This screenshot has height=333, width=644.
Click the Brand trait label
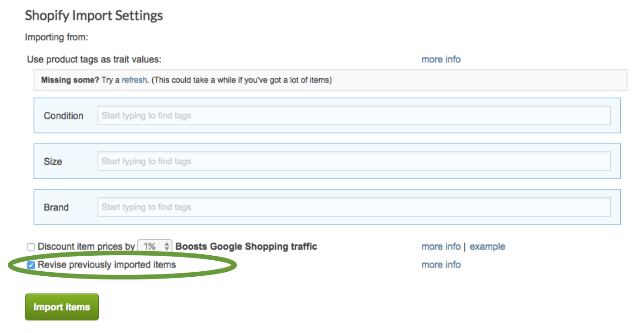56,207
